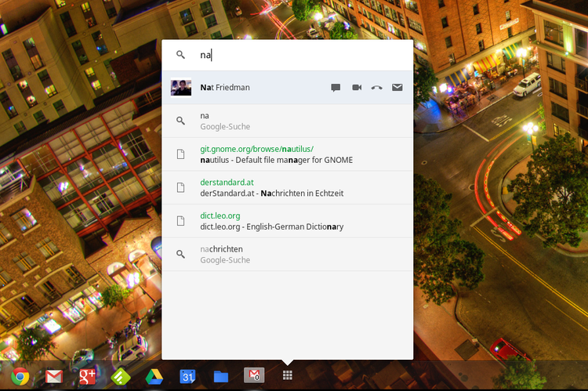The height and width of the screenshot is (391, 588).
Task: Open the git.gnome.org nautilus result
Action: point(287,154)
